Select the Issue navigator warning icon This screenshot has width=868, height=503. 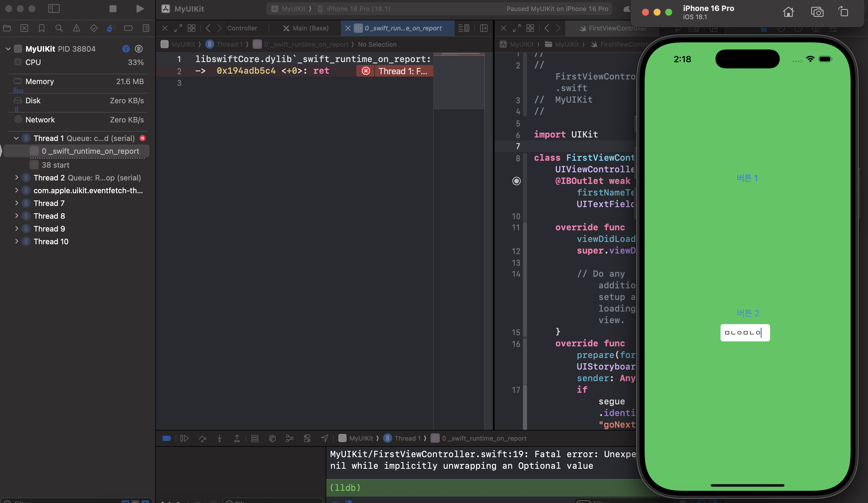76,28
